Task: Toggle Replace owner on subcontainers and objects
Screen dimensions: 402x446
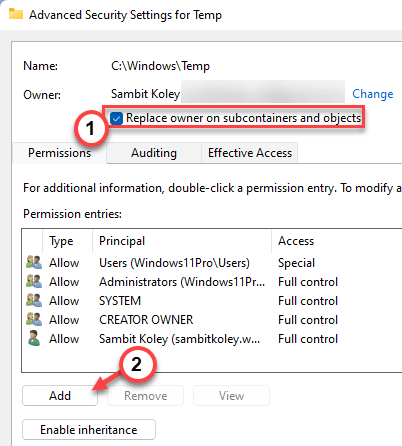Action: click(x=116, y=118)
